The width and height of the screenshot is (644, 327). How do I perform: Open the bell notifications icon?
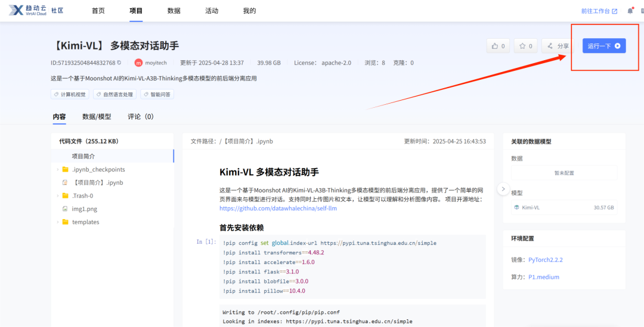(630, 11)
